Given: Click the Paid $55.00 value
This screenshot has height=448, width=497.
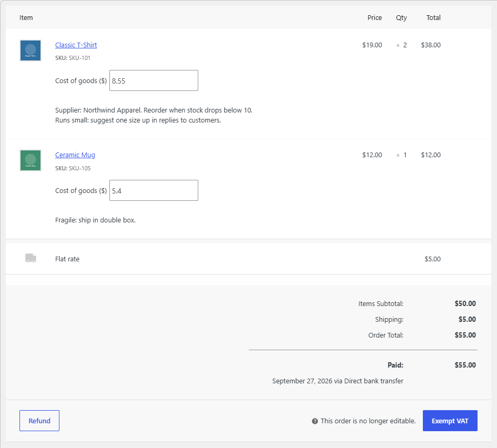Looking at the screenshot, I should [x=465, y=365].
